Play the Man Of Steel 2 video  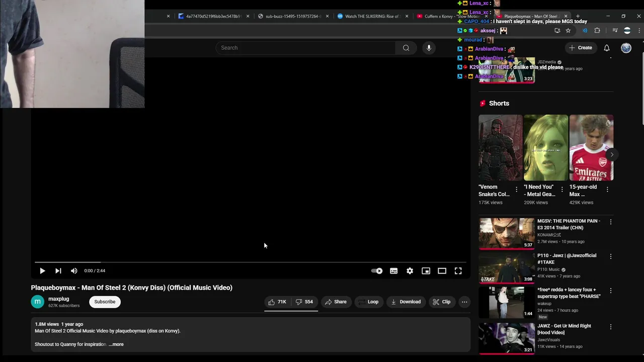pyautogui.click(x=42, y=270)
